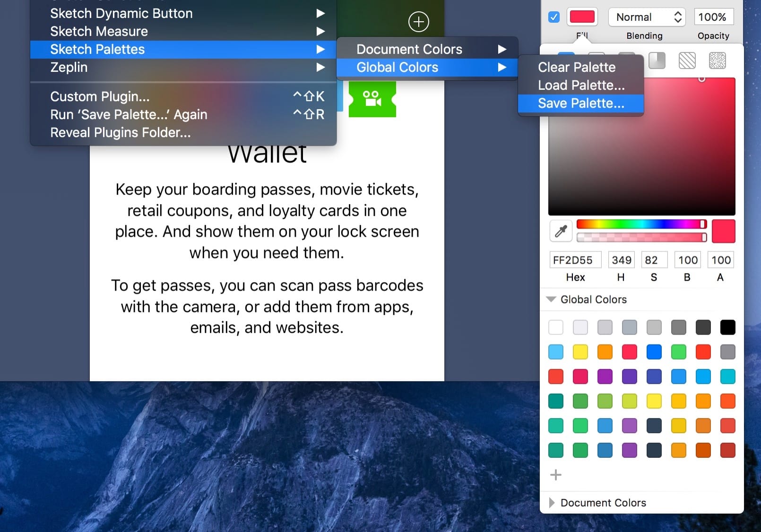The width and height of the screenshot is (761, 532).
Task: Click the eyedropper color picker tool
Action: coord(561,231)
